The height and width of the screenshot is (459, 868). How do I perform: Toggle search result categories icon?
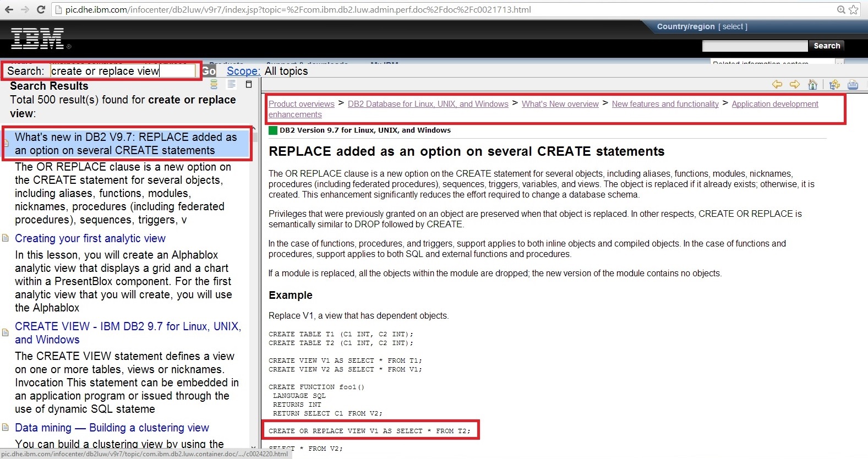[214, 84]
